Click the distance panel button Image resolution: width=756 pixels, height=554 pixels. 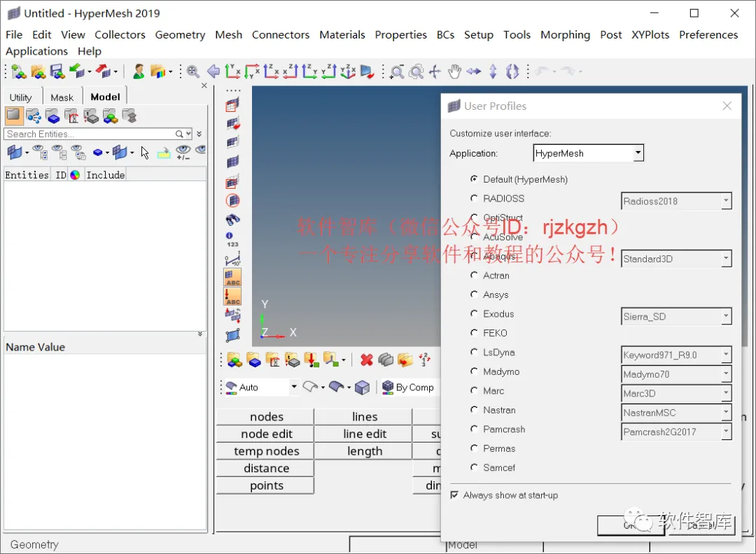click(266, 469)
